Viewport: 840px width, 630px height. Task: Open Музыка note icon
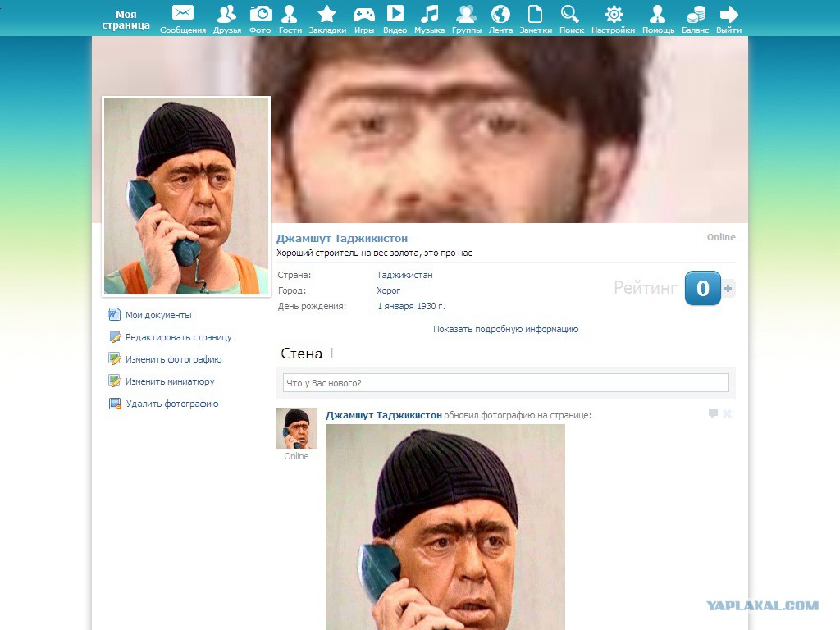(x=429, y=13)
